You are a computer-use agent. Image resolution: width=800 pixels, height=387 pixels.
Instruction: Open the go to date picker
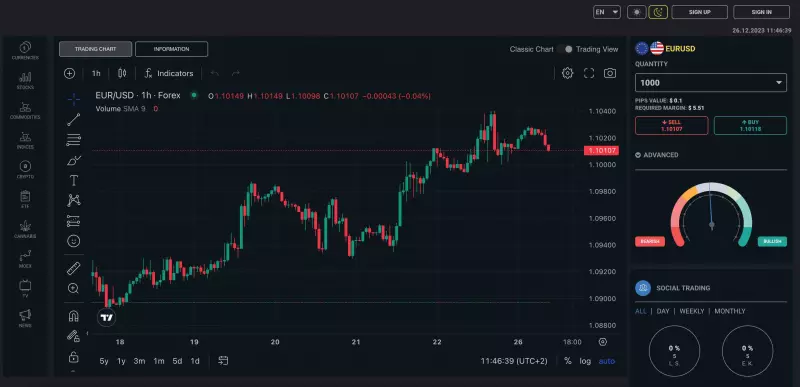pyautogui.click(x=223, y=361)
